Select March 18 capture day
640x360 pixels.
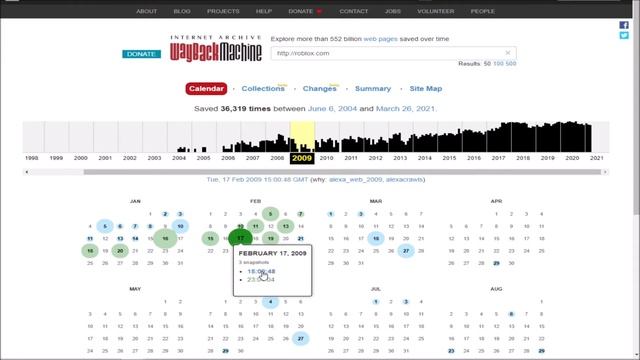[376, 238]
